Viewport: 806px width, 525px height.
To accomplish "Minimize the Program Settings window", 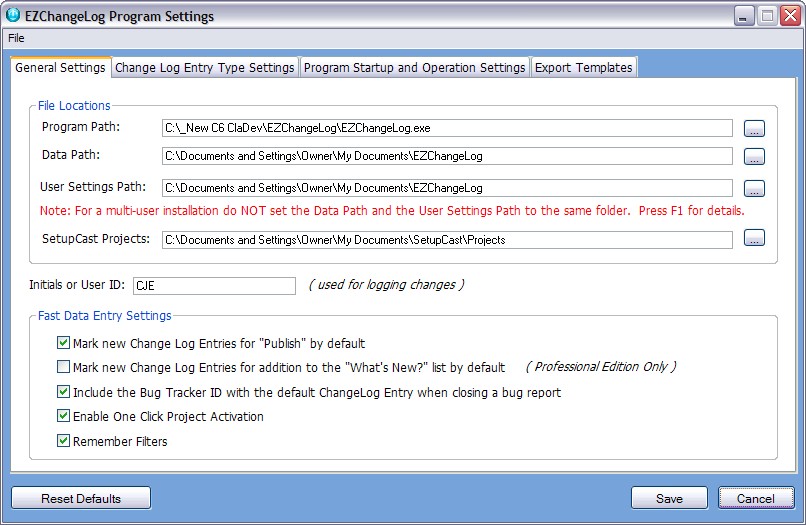I will pyautogui.click(x=743, y=16).
